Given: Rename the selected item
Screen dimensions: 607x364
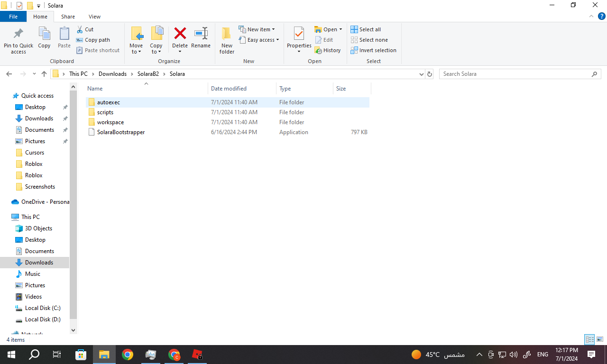Looking at the screenshot, I should coord(201,38).
